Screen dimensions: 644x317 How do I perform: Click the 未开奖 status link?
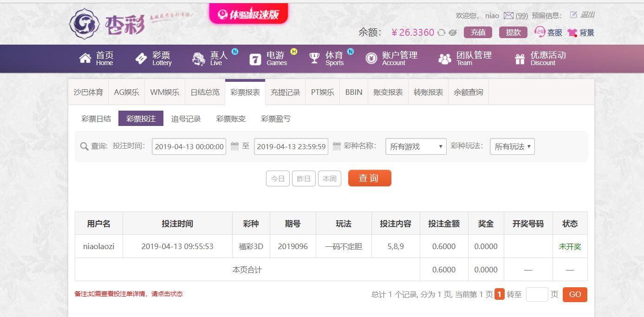[570, 246]
